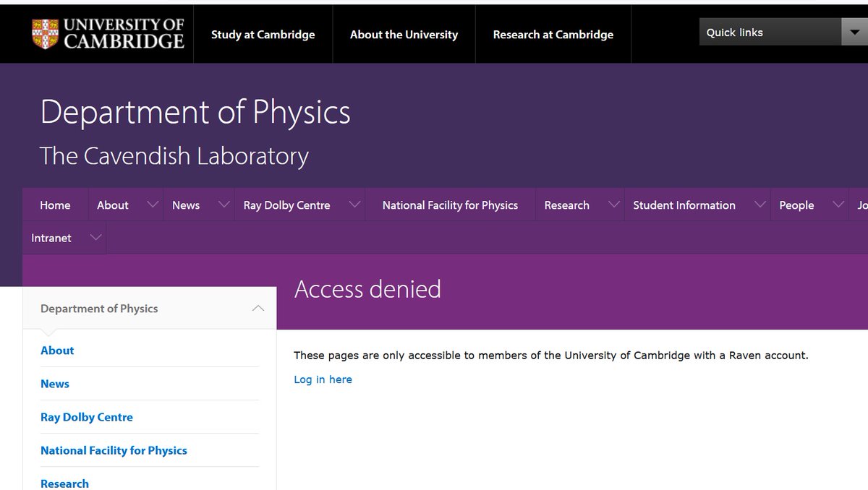Open Ray Dolby Centre in navigation bar
Viewport: 868px width, 490px height.
tap(286, 205)
